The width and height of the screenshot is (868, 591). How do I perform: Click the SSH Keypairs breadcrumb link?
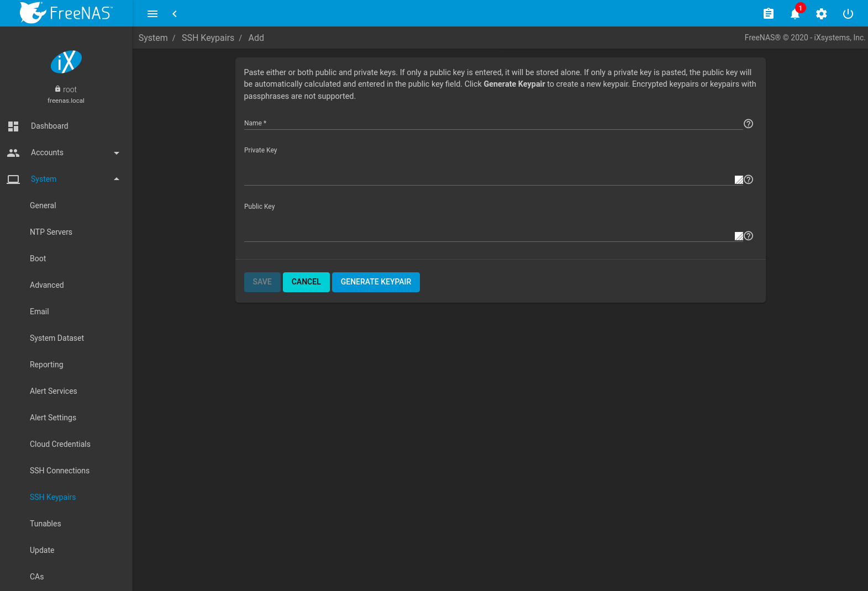208,38
